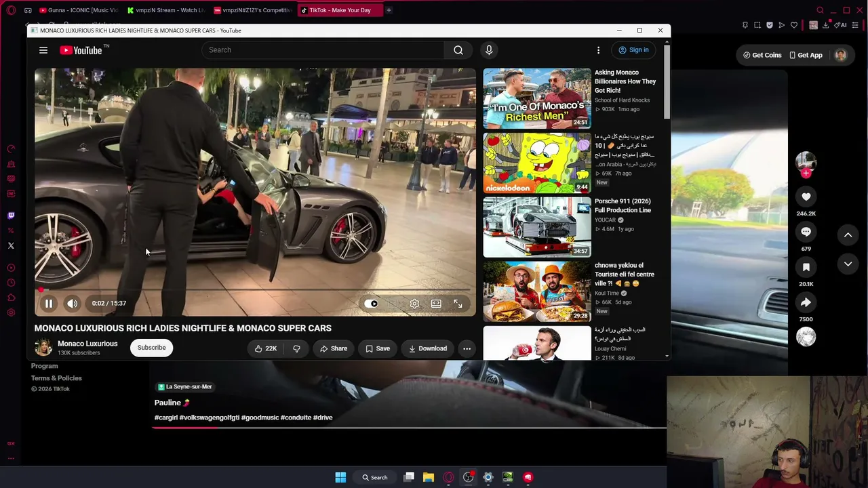The width and height of the screenshot is (868, 488).
Task: Open the Opera ad blocker shield
Action: click(770, 25)
